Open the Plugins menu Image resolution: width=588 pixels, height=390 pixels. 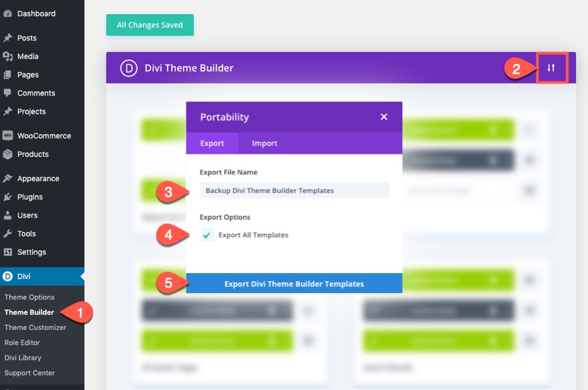30,197
